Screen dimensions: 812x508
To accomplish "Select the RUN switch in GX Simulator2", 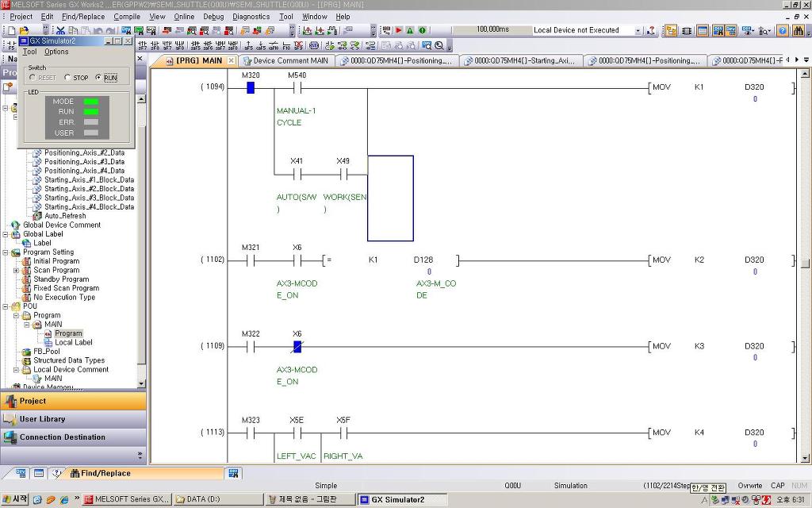I will coord(107,78).
